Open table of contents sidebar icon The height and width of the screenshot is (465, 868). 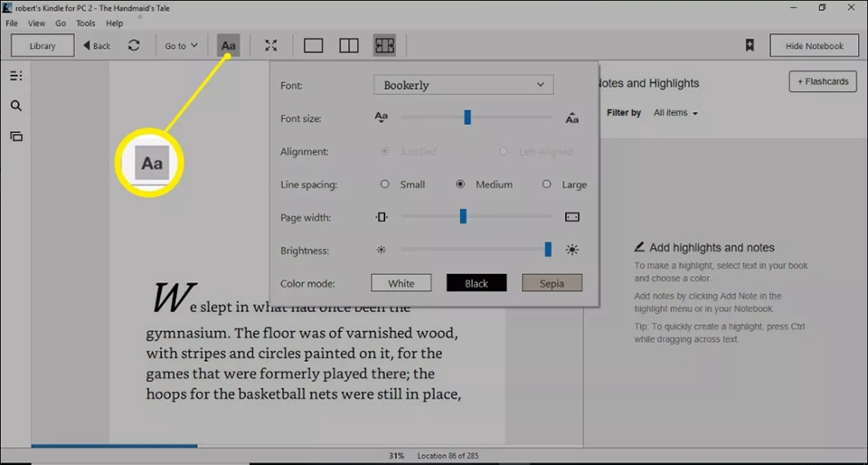coord(16,76)
